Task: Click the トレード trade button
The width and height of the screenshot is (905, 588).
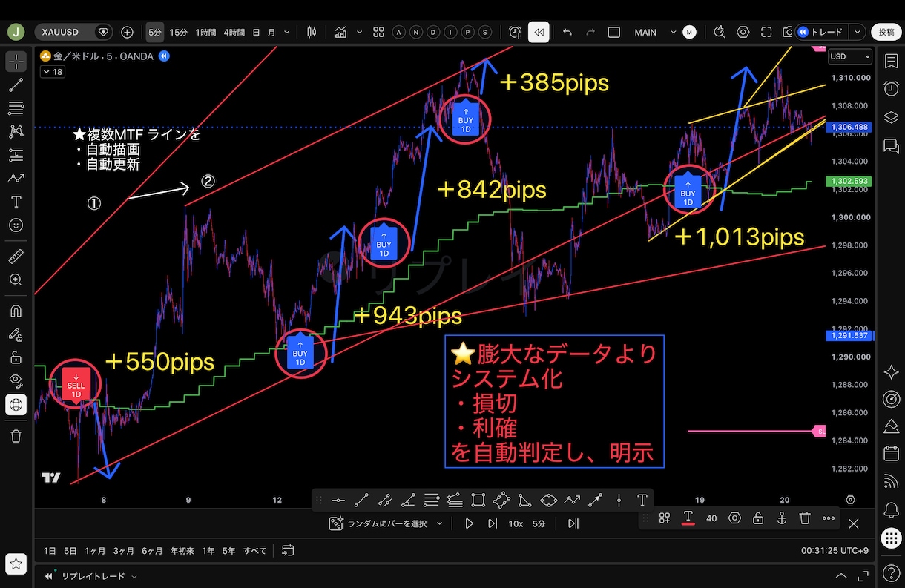Action: click(x=820, y=32)
